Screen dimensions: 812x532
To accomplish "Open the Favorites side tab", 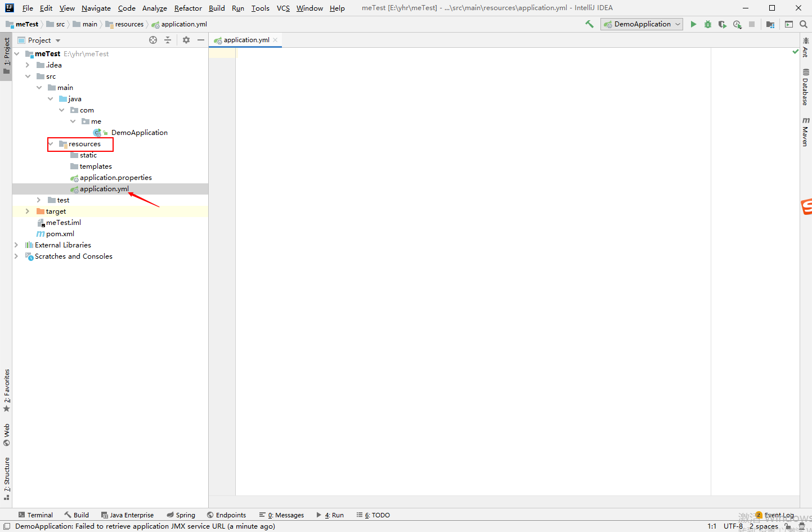I will coord(6,390).
